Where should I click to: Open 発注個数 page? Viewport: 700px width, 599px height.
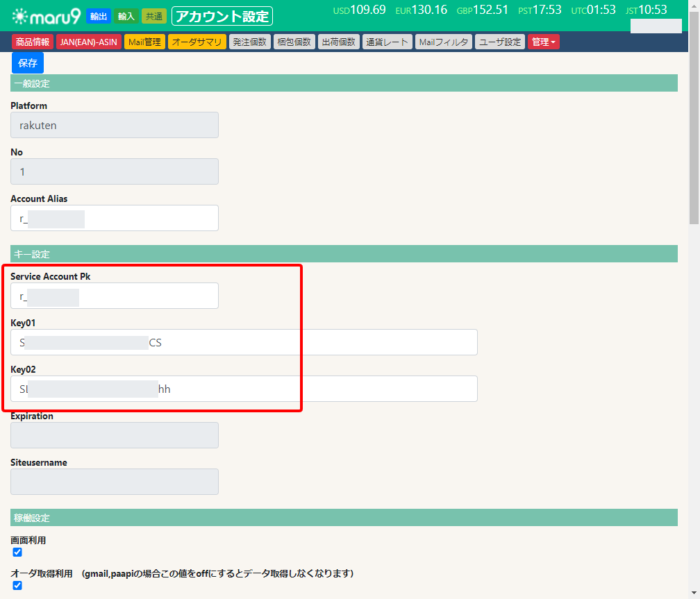249,42
